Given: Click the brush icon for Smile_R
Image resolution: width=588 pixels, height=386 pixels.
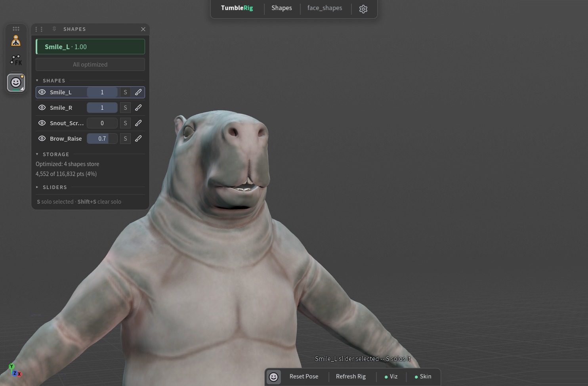Looking at the screenshot, I should tap(138, 108).
